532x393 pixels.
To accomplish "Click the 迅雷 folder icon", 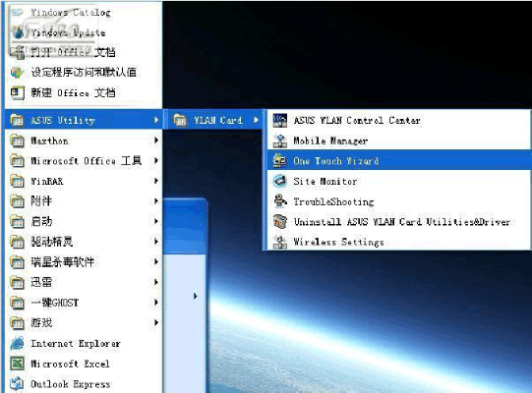I will coord(17,282).
